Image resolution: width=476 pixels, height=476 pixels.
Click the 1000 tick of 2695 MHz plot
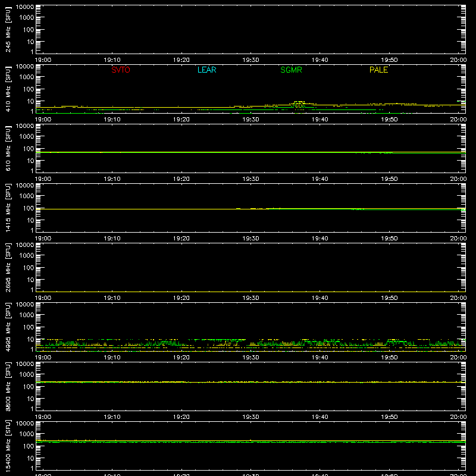[27, 255]
